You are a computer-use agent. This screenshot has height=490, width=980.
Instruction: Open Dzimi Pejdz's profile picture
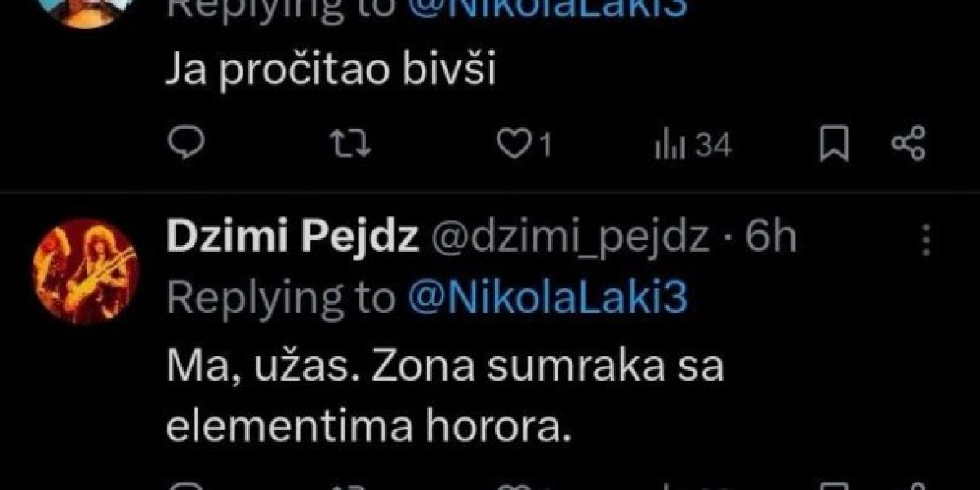pyautogui.click(x=85, y=271)
